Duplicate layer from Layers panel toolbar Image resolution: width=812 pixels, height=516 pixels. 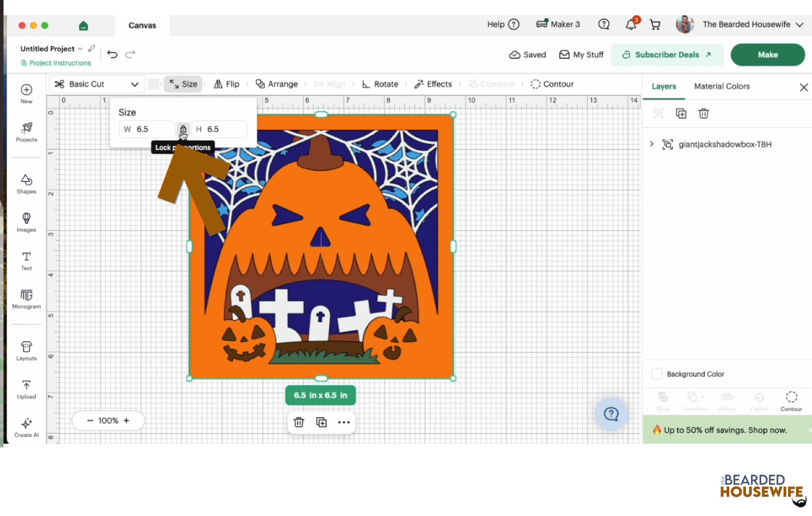(x=681, y=114)
